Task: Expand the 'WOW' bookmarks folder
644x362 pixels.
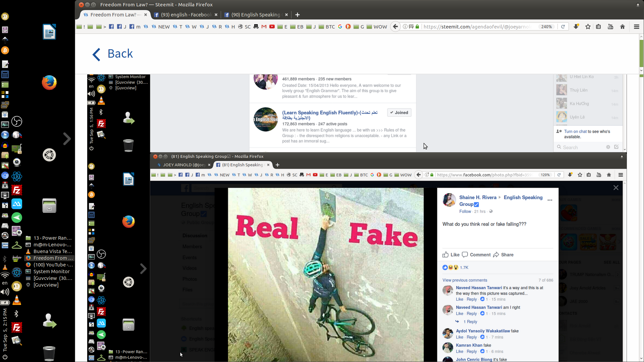Action: tap(377, 27)
